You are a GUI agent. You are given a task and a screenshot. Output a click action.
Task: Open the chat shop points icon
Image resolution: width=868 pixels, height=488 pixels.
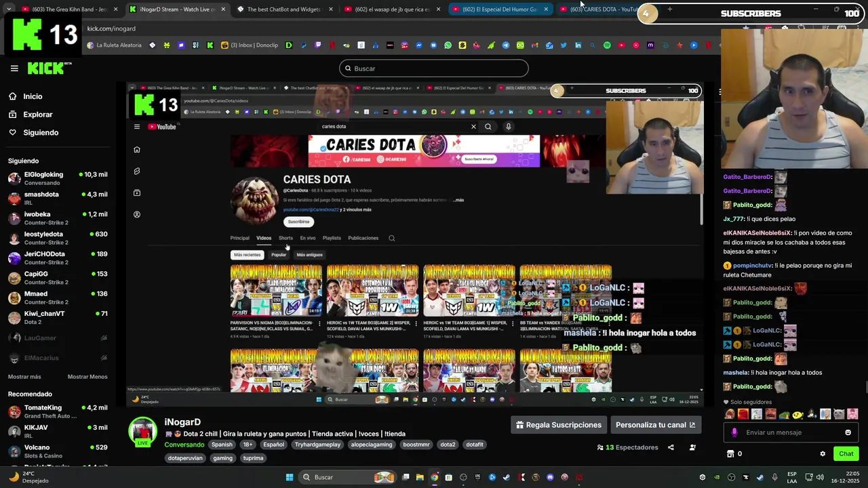(730, 454)
